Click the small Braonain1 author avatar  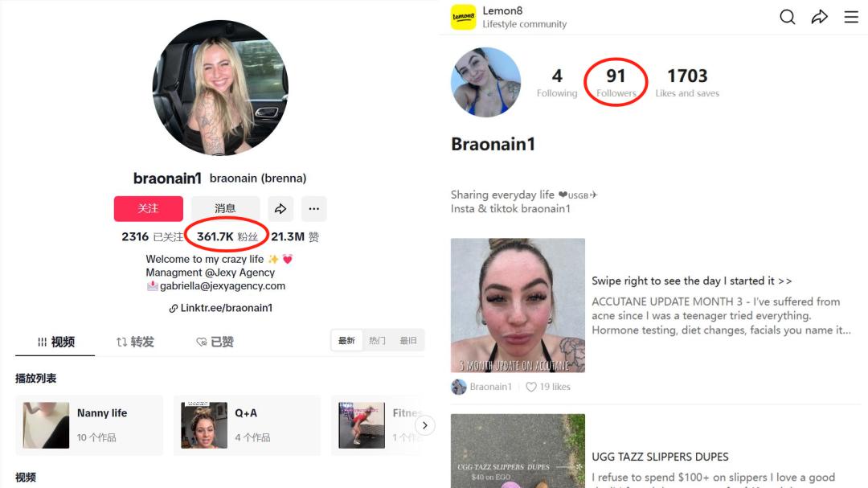point(458,387)
